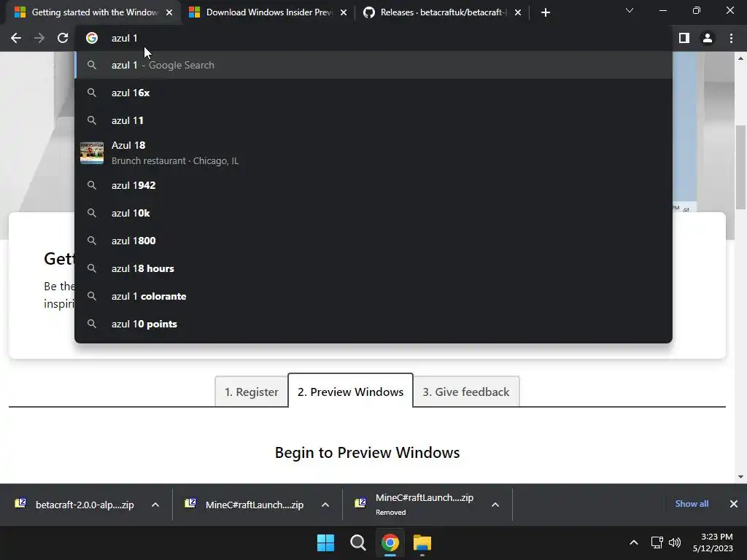Open the 1. Register tab
747x560 pixels.
pos(252,392)
